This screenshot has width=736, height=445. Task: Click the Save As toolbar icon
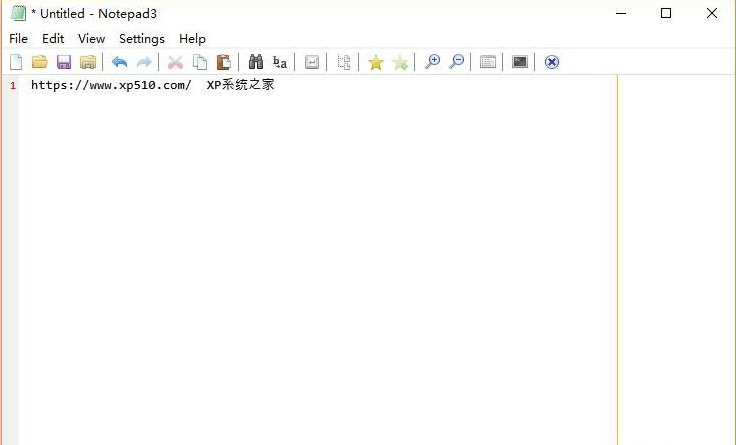(88, 62)
